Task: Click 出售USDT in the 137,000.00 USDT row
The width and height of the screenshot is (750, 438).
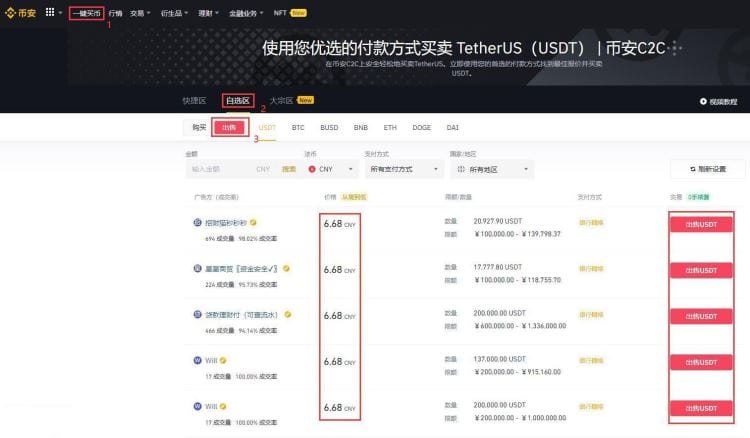Action: [x=701, y=362]
